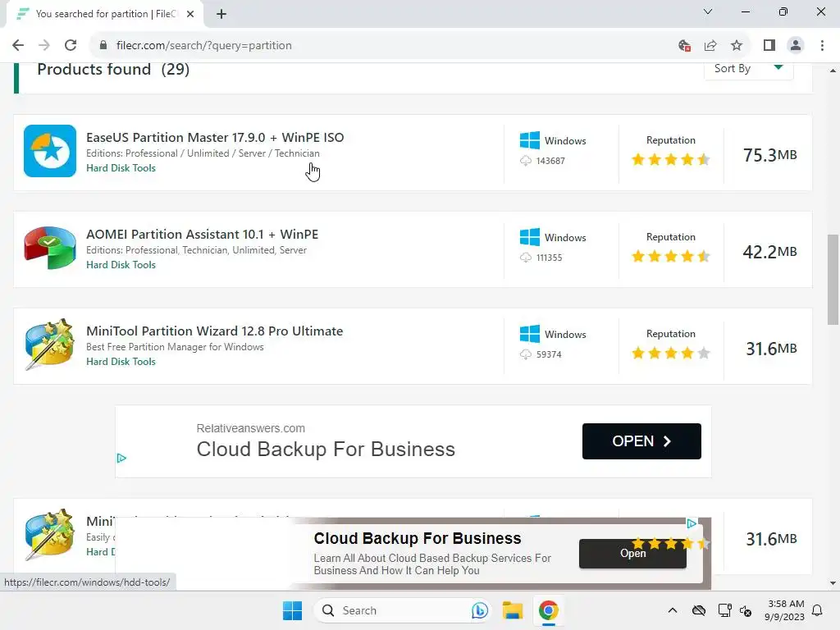Screen dimensions: 840x630
Task: Open EaseUS Partition Master 17.9.0 title
Action: pyautogui.click(x=215, y=138)
